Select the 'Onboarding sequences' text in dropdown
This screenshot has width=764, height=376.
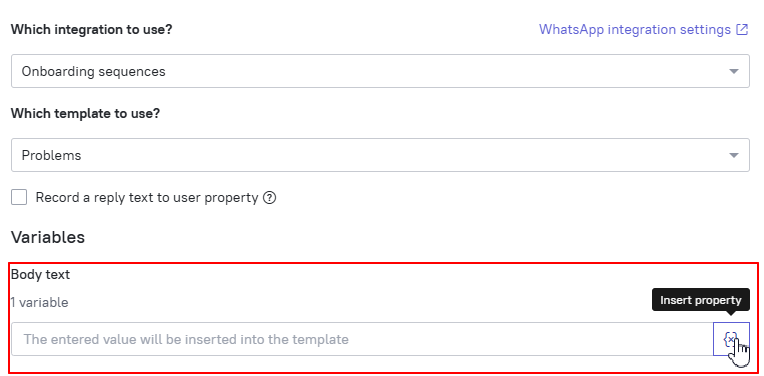(94, 72)
